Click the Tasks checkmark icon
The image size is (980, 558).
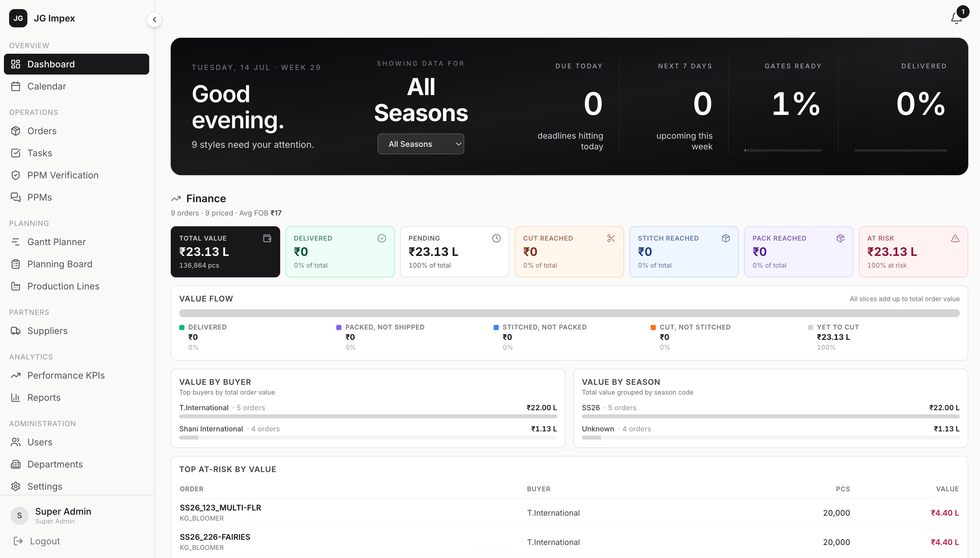pyautogui.click(x=16, y=153)
